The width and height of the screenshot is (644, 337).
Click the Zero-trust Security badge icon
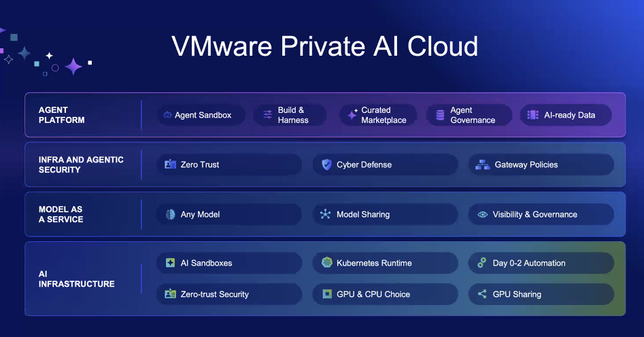(170, 294)
